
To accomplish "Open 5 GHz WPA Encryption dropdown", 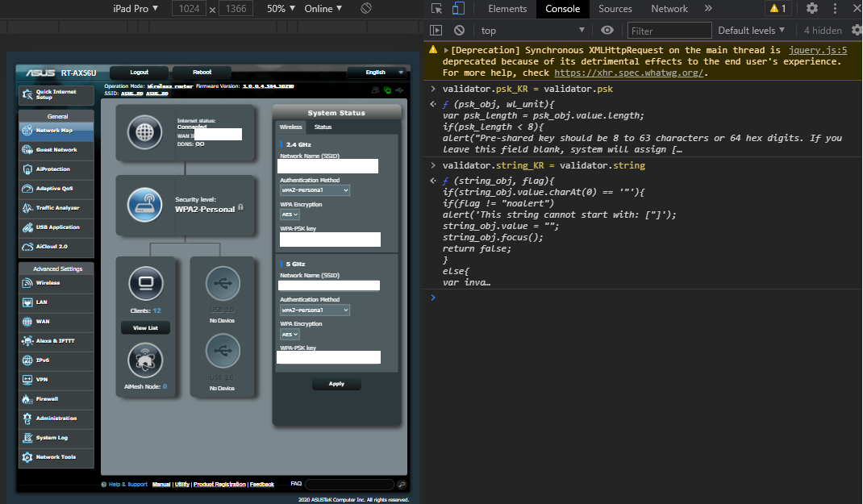I will point(290,335).
